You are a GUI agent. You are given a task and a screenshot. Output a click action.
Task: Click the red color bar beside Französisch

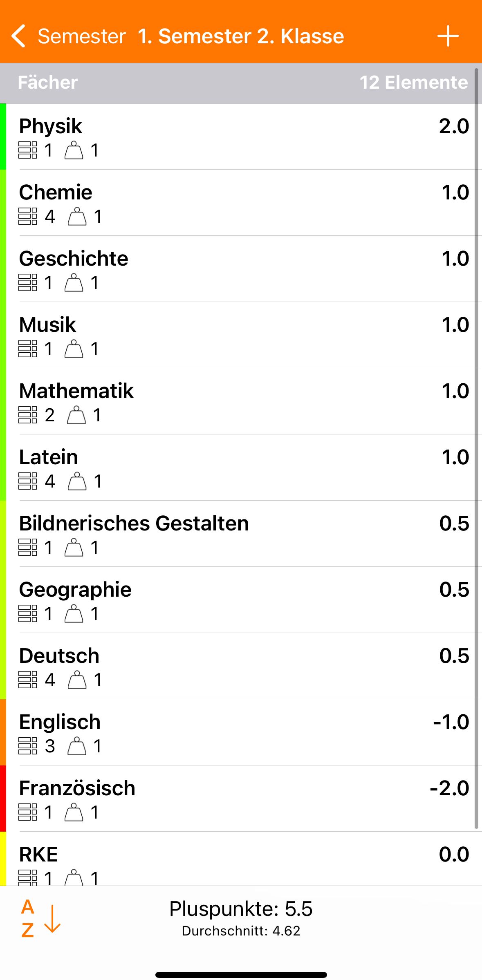point(3,799)
